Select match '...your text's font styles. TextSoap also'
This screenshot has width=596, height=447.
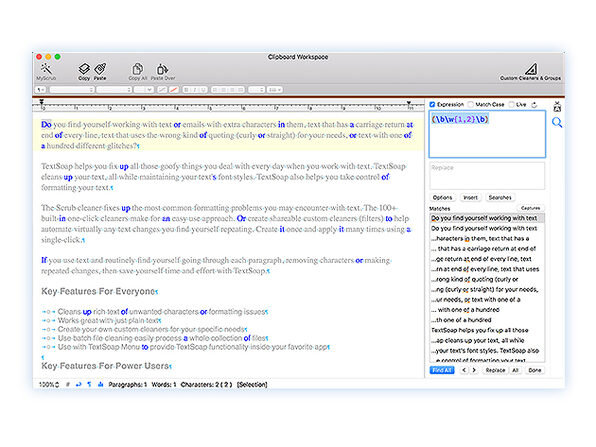(x=487, y=351)
